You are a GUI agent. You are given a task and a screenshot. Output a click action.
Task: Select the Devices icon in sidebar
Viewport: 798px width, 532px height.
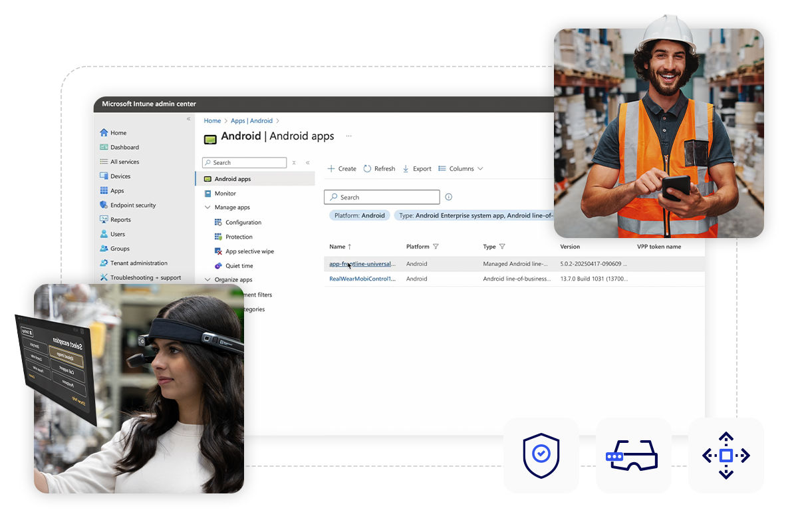coord(104,176)
